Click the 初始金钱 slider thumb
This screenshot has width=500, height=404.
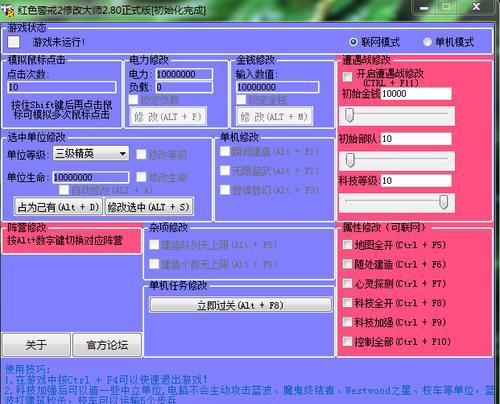(349, 115)
